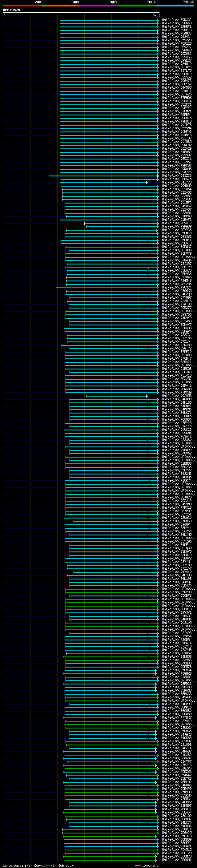The height and width of the screenshot is (868, 197).
Task: Select hit UniRef100_Q9S953
Action: coord(177,396)
